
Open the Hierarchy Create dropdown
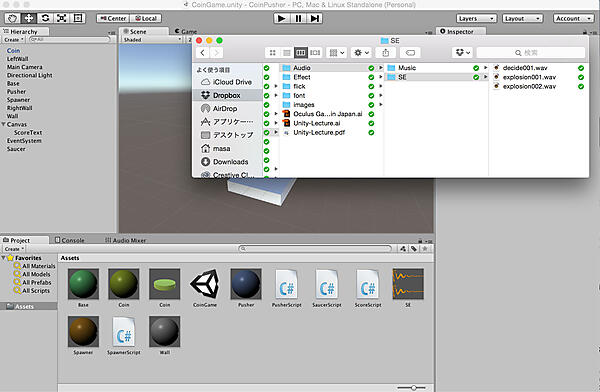[x=14, y=39]
